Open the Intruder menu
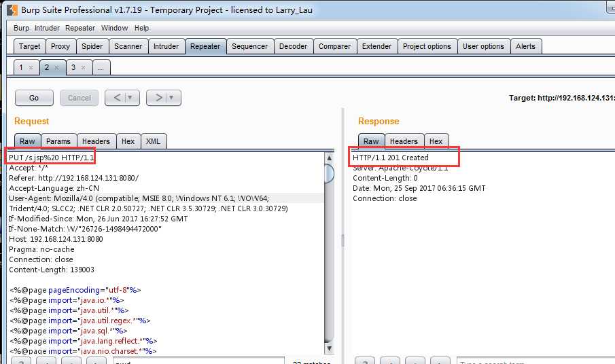The width and height of the screenshot is (615, 364). [47, 28]
